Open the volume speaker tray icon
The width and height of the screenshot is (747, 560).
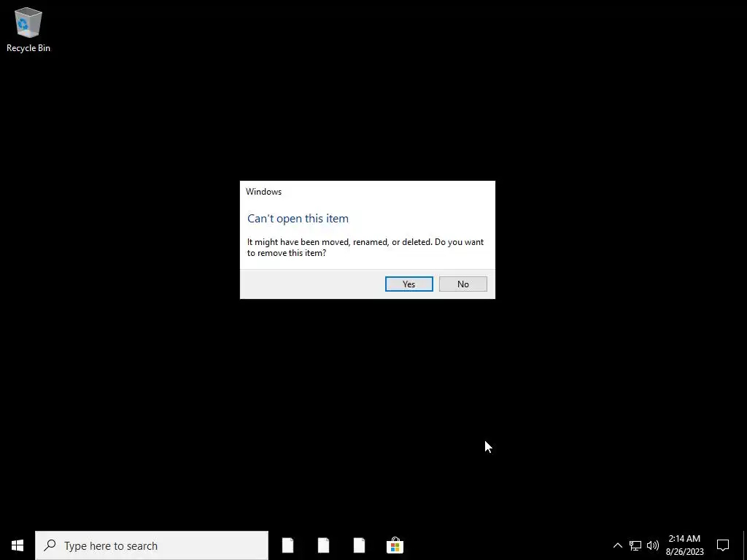(x=653, y=545)
